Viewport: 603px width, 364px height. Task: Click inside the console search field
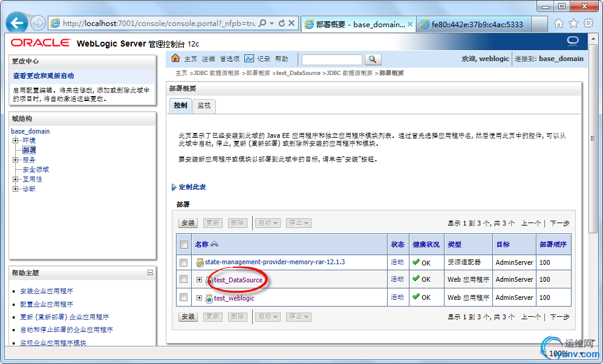332,60
